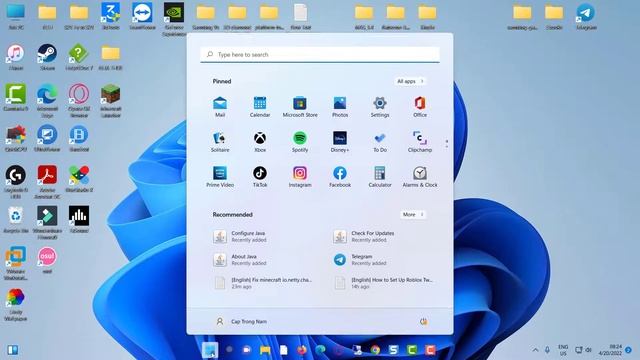Select the white text file desktop icon
The height and width of the screenshot is (360, 640).
(x=301, y=16)
